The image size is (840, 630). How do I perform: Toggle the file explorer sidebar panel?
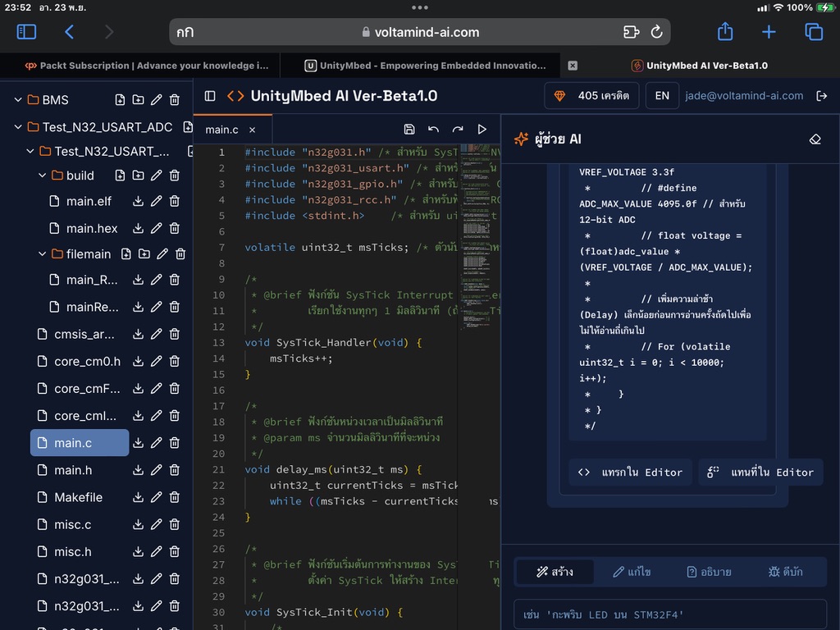(x=209, y=96)
